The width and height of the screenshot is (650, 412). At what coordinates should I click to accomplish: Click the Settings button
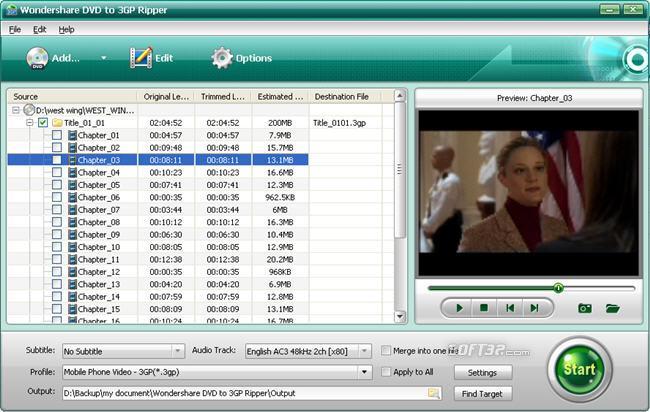(x=483, y=373)
